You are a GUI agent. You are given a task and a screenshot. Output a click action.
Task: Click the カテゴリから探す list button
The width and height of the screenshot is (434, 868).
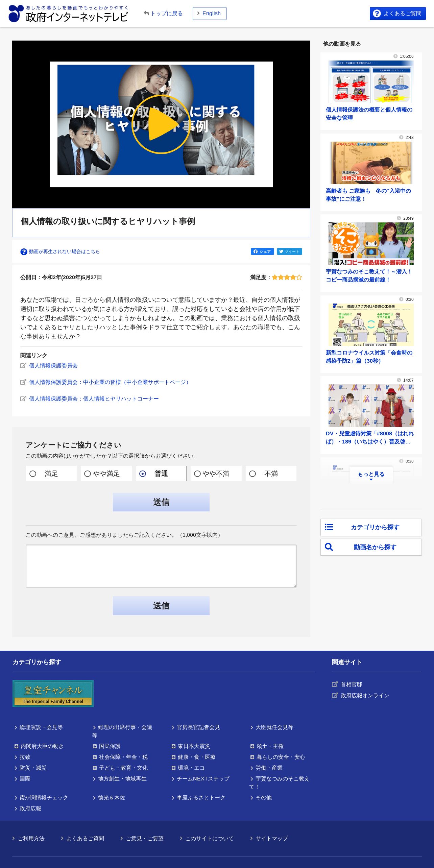[x=371, y=527]
